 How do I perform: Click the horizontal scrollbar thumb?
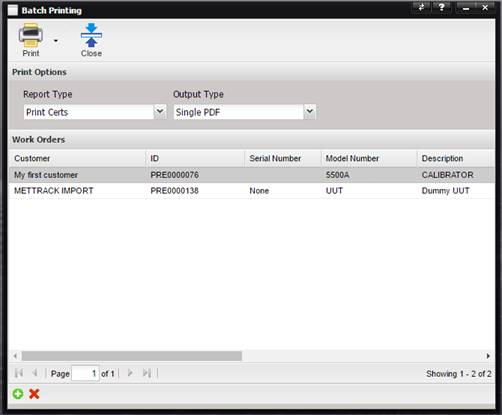point(132,356)
